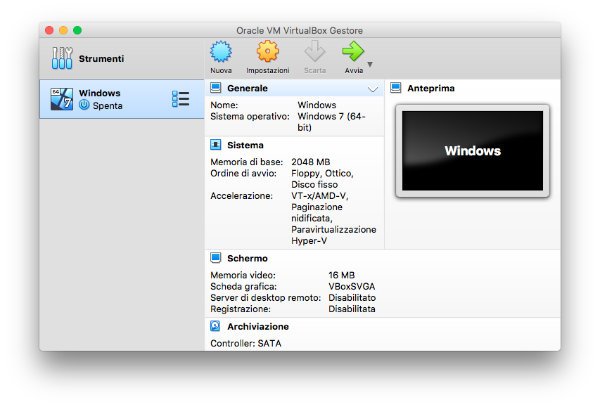The width and height of the screenshot is (600, 407).
Task: Click the Archiviazione disk icon
Action: tap(215, 326)
